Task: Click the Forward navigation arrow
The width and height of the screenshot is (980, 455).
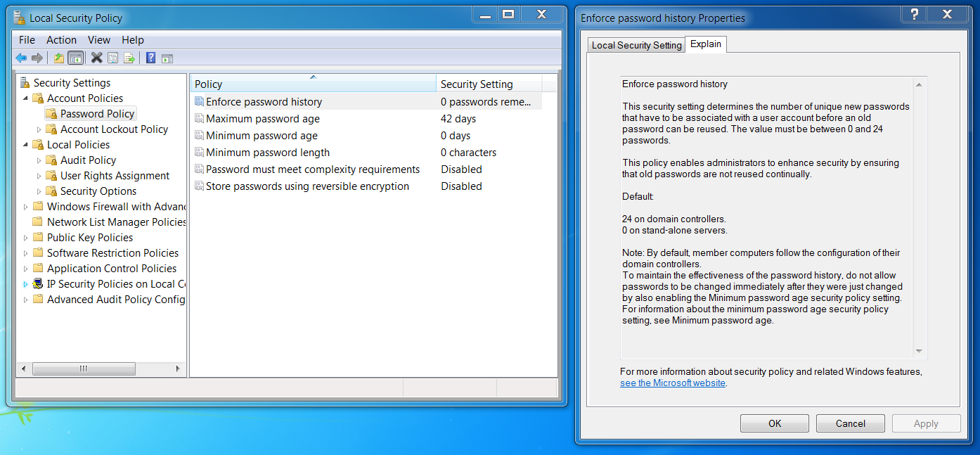Action: (37, 58)
